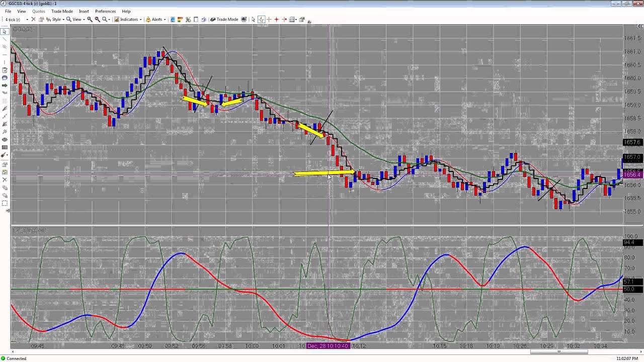644x362 pixels.
Task: Toggle the highlighted crosshair cursor mode
Action: tap(262, 20)
